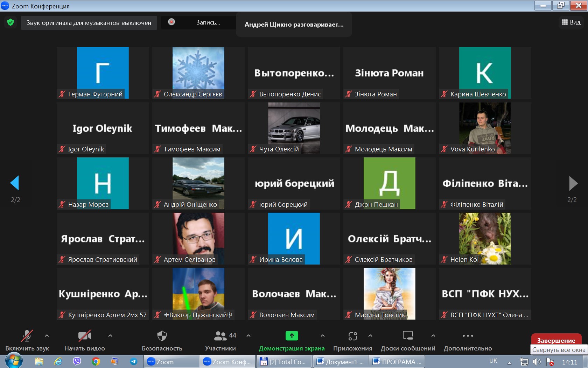This screenshot has height=368, width=588.
Task: Click the volume speaker tray icon
Action: (x=537, y=362)
